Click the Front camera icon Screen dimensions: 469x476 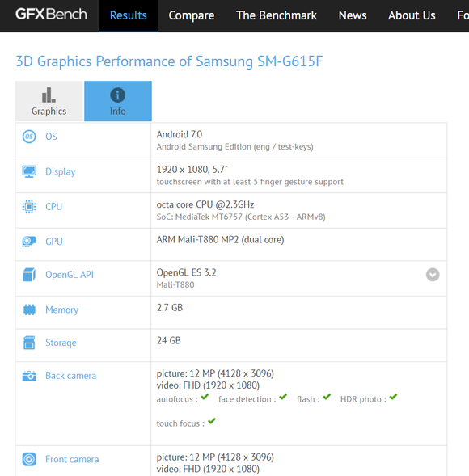click(29, 459)
